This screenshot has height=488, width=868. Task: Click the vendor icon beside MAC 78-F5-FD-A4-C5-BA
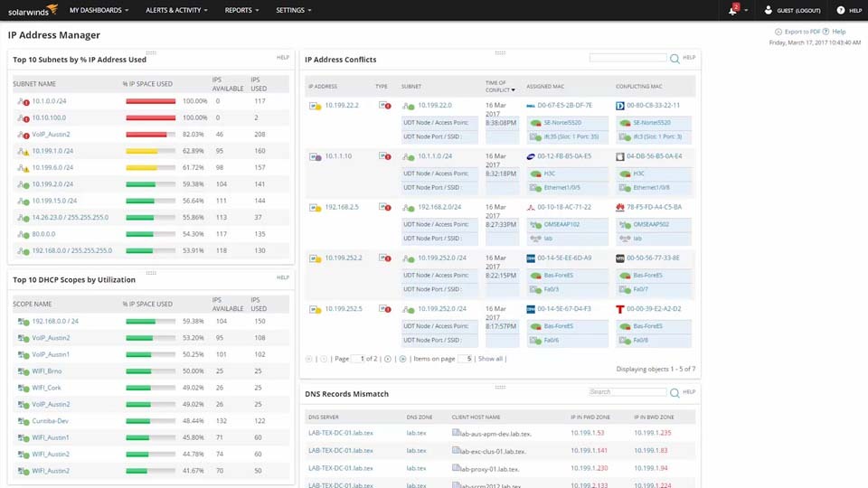[620, 208]
